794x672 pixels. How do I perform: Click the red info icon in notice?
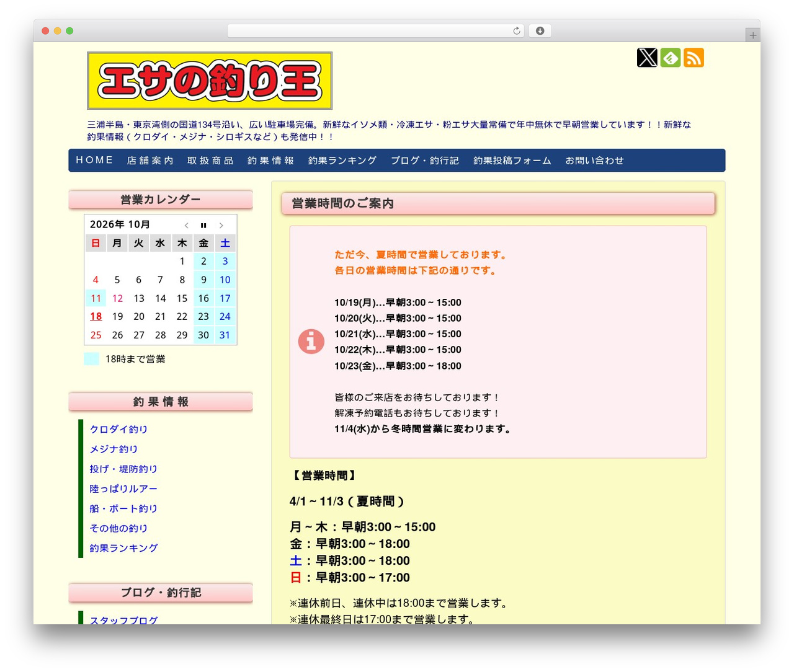pyautogui.click(x=311, y=342)
